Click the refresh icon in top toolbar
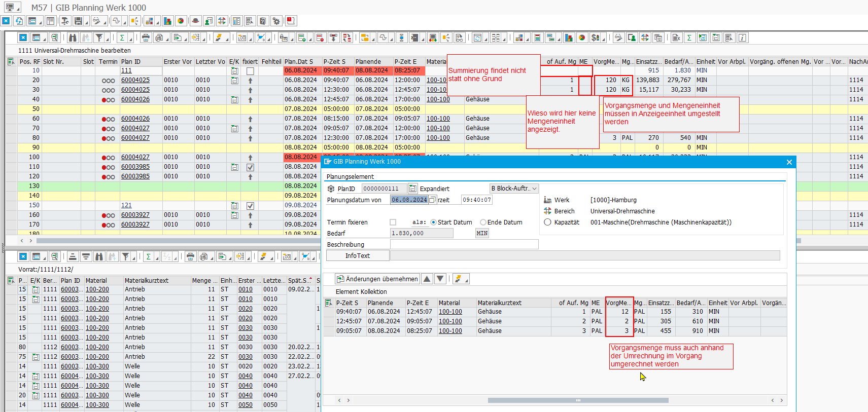Image resolution: width=868 pixels, height=412 pixels. pyautogui.click(x=19, y=21)
